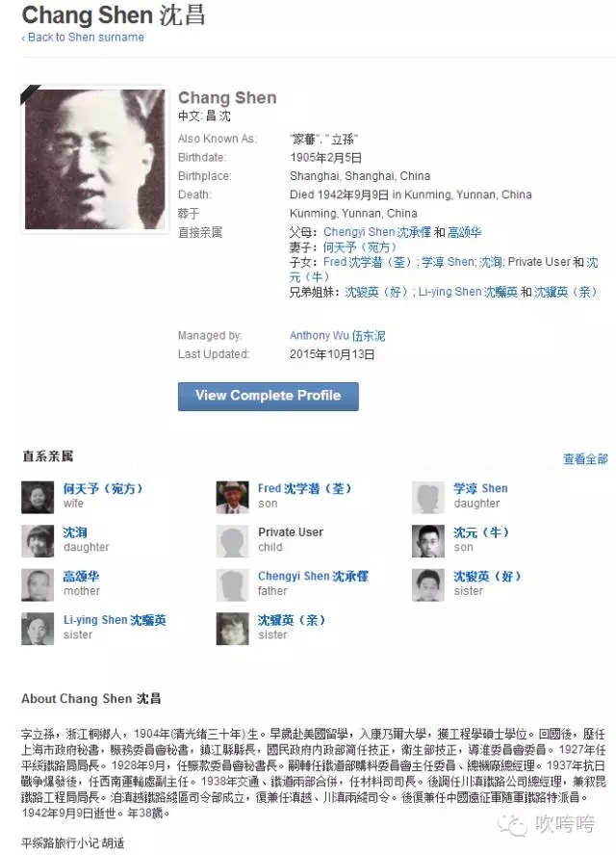Click daughter 沈洵 photo thumbnail

(x=38, y=541)
